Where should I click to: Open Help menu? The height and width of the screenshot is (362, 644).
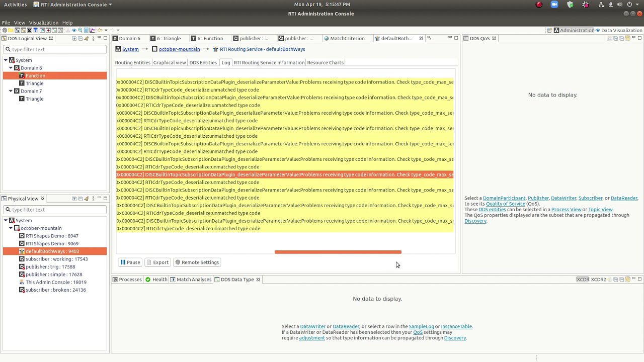67,23
